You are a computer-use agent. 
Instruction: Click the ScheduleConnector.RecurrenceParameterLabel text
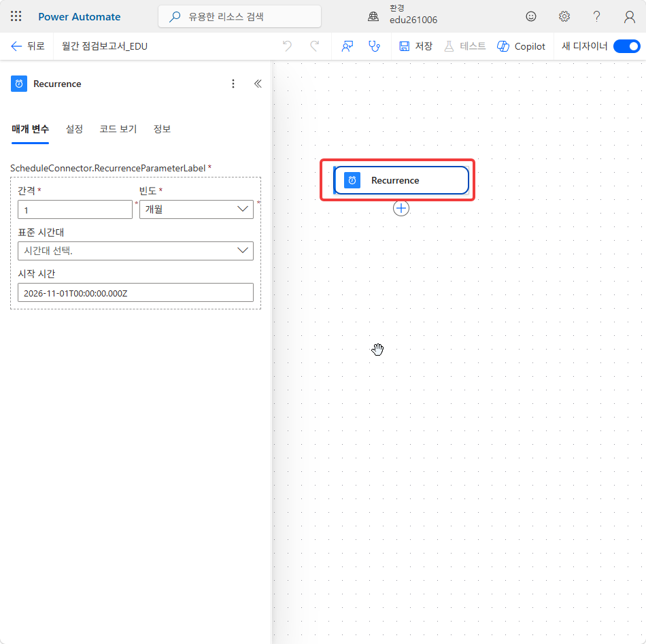[x=108, y=168]
